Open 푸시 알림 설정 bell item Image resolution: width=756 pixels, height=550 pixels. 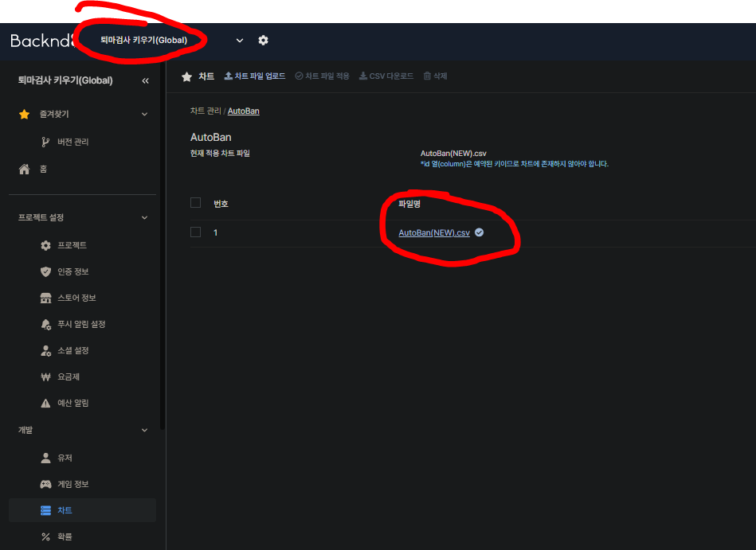pos(45,325)
